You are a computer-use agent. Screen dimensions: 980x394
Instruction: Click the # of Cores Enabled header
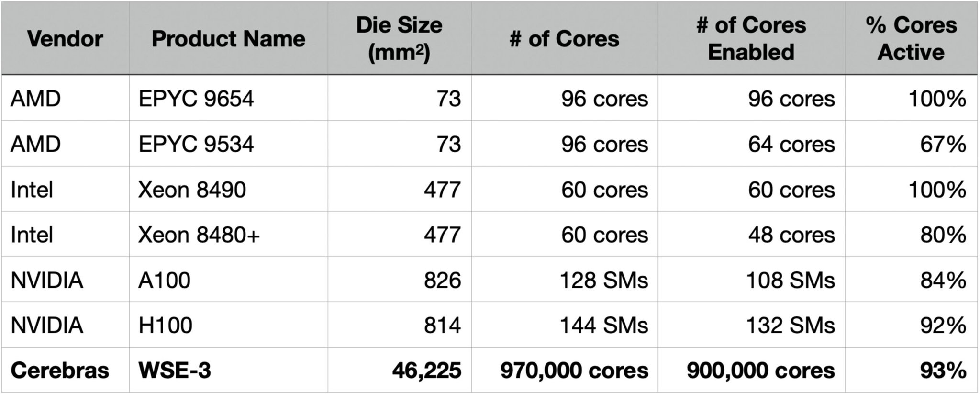coord(751,39)
